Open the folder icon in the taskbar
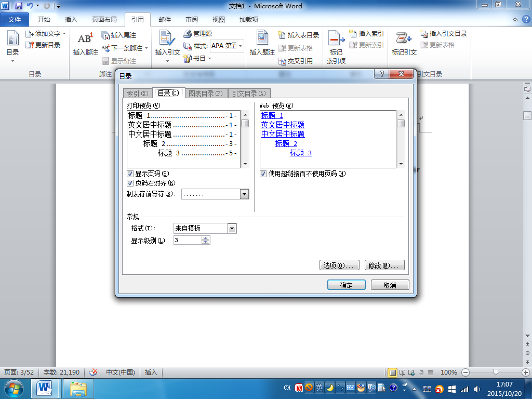Image resolution: width=532 pixels, height=399 pixels. pos(78,389)
